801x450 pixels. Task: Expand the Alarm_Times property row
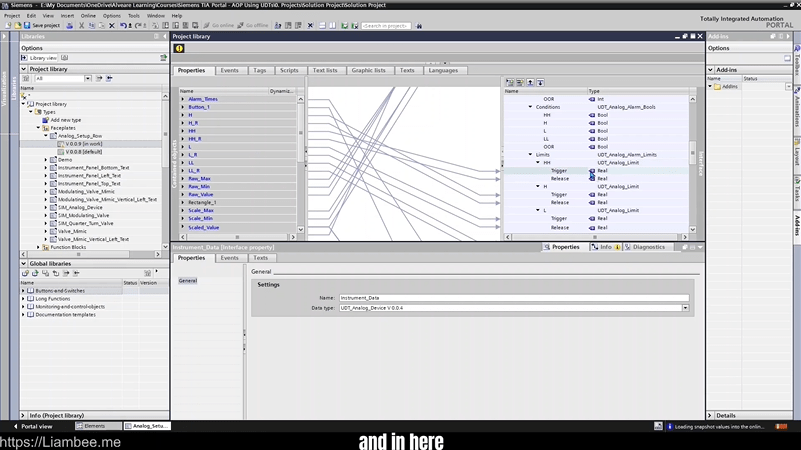183,99
